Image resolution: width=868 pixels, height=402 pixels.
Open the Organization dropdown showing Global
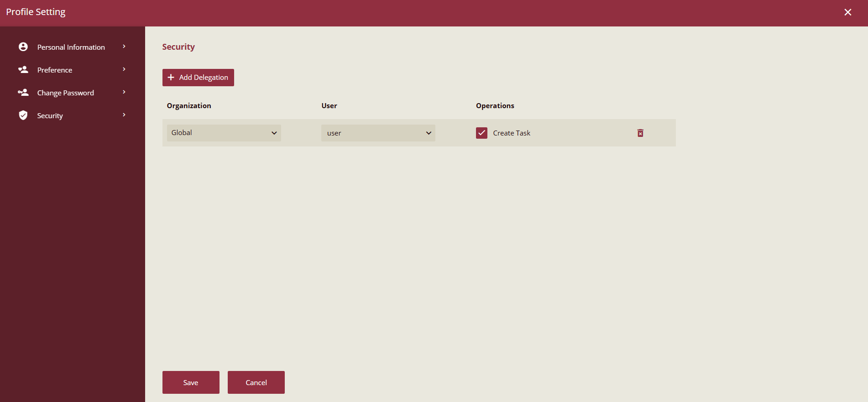pos(224,133)
